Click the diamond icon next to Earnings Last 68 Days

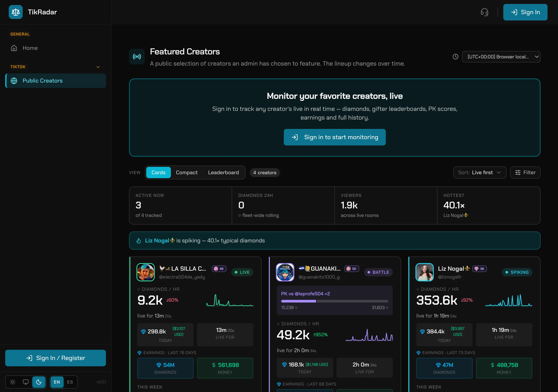tap(279, 384)
